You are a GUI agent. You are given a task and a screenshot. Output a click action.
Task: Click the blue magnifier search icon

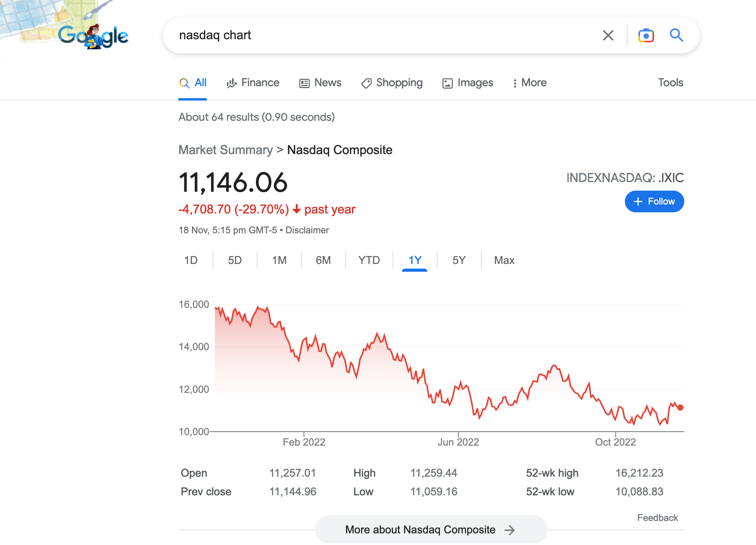click(x=676, y=35)
